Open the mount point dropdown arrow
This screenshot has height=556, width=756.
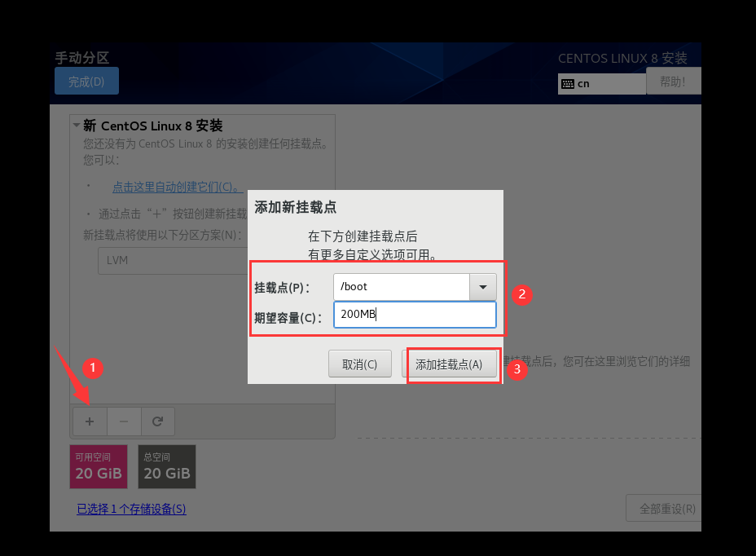(482, 287)
